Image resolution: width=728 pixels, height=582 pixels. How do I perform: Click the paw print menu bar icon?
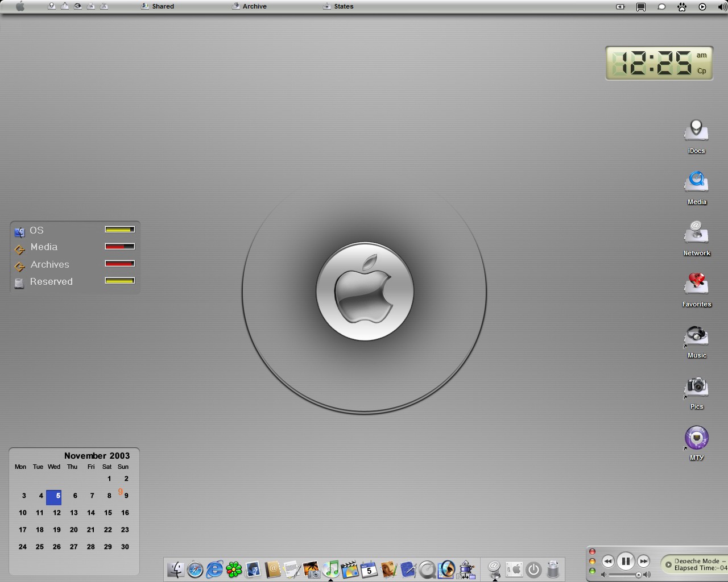click(682, 7)
